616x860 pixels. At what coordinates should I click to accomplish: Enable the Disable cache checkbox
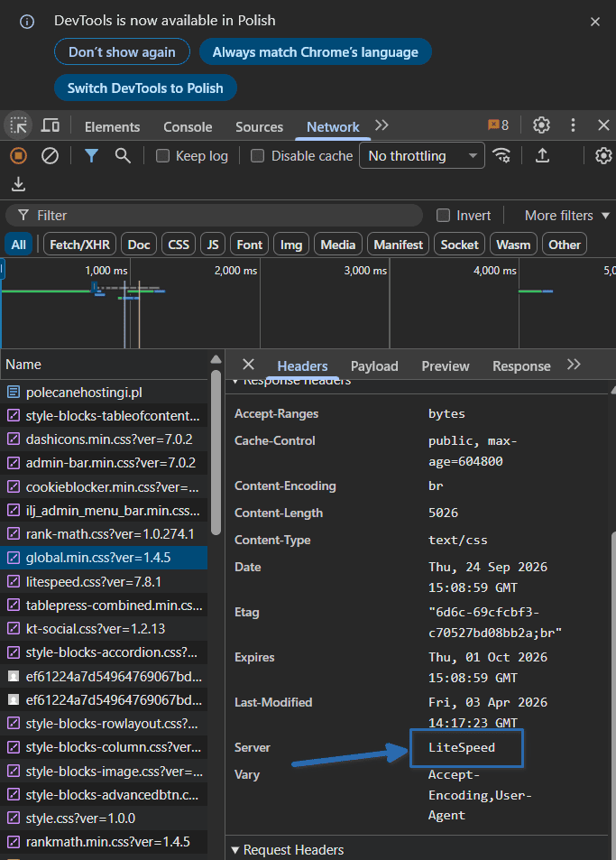click(x=258, y=156)
